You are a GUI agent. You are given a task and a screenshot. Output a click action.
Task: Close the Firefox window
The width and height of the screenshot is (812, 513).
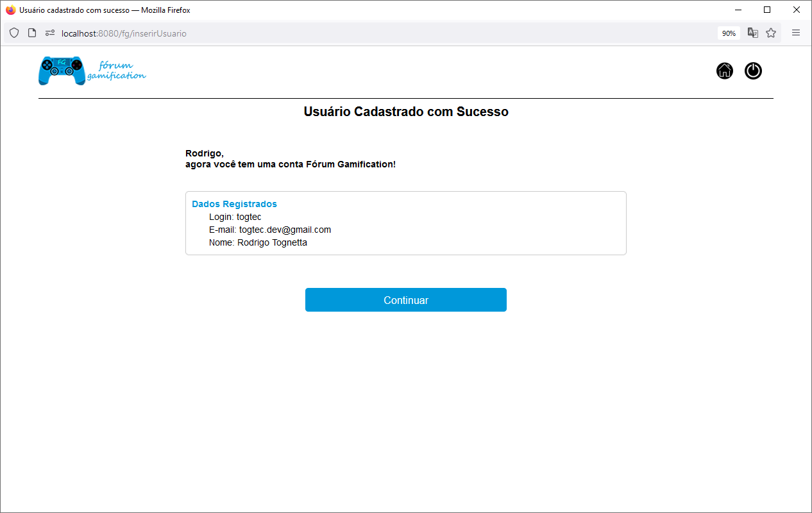point(797,10)
